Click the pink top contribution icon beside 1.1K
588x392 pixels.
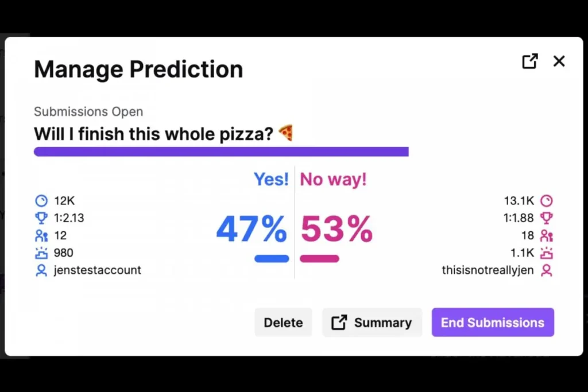pyautogui.click(x=547, y=253)
